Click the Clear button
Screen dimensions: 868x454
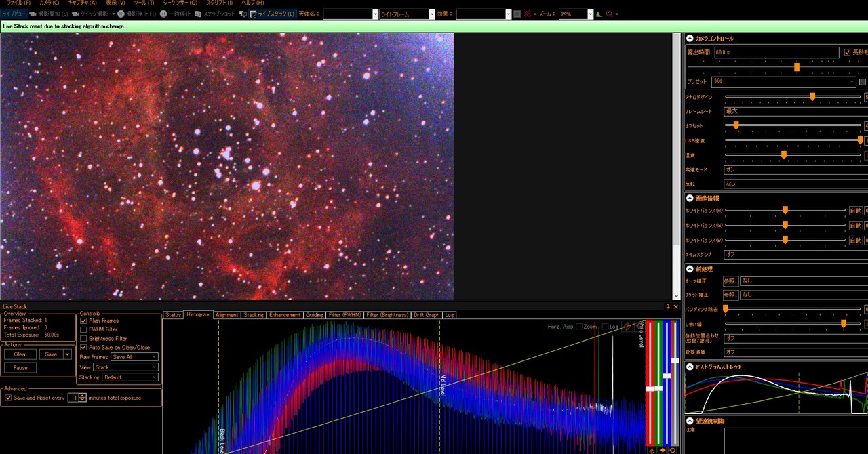[20, 354]
